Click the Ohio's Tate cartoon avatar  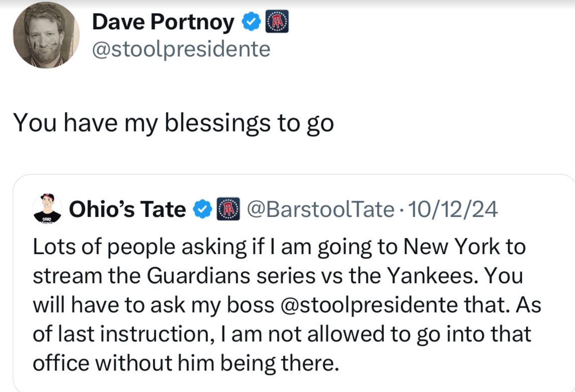pos(47,209)
